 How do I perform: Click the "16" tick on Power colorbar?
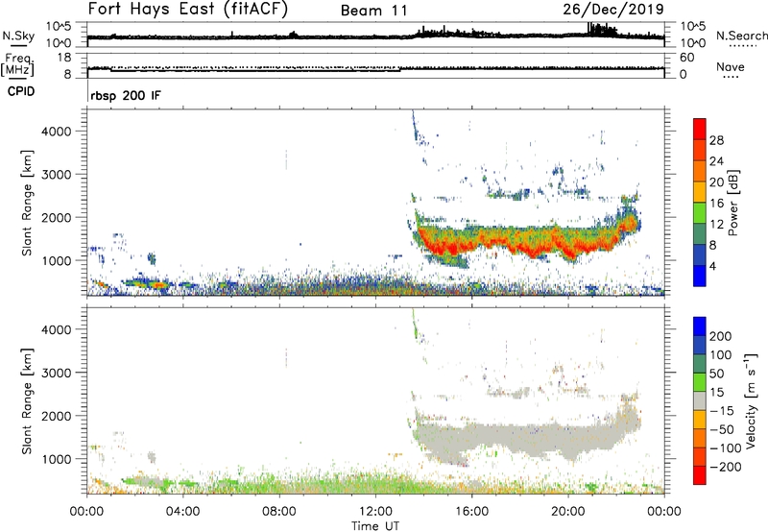click(x=716, y=204)
